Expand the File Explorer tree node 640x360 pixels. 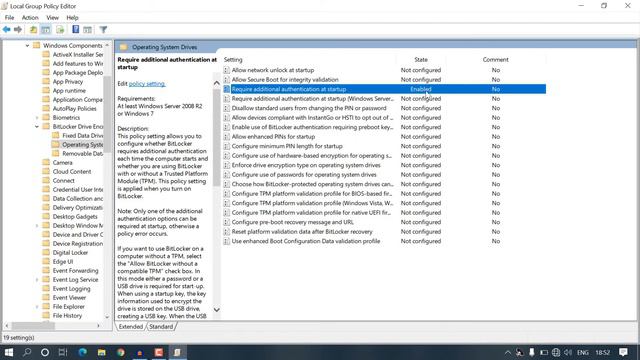click(x=37, y=307)
